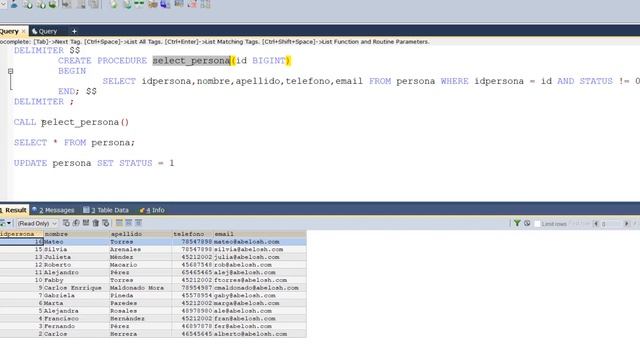Show previous page of rows arrow
This screenshot has height=360, width=640.
(596, 224)
